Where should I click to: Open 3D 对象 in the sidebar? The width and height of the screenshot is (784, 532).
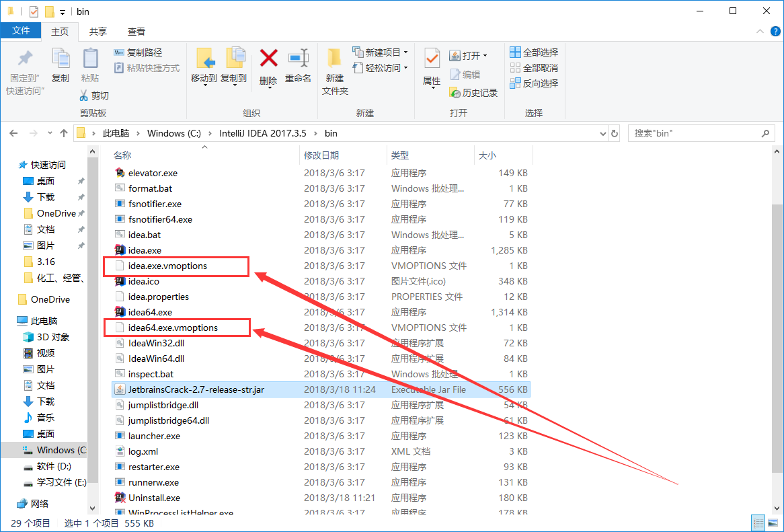tap(53, 337)
